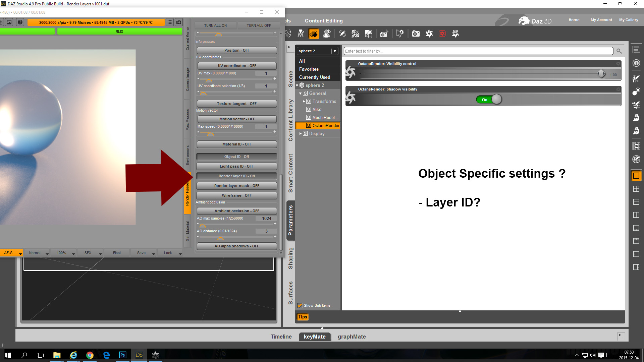Open the Surfaces side tab
The width and height of the screenshot is (644, 362).
pos(290,293)
